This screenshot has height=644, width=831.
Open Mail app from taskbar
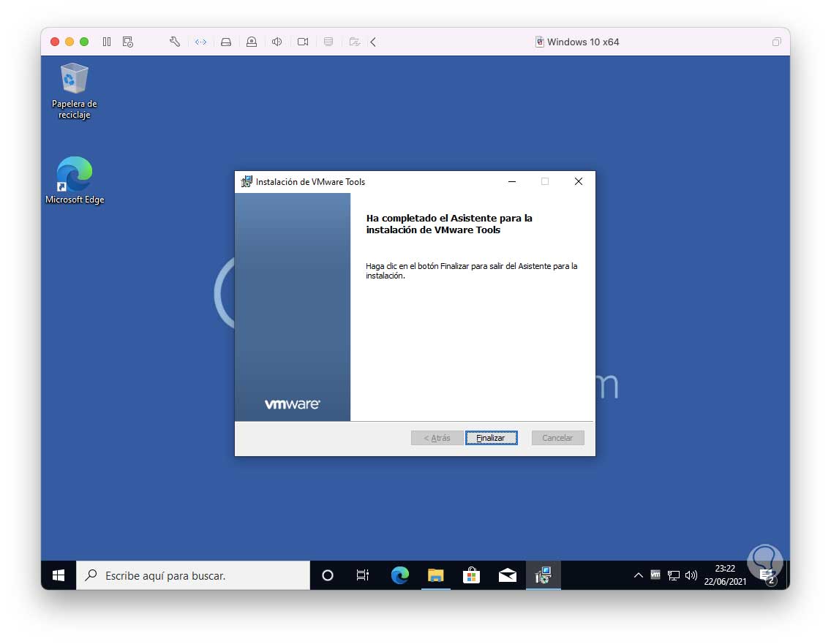tap(507, 575)
